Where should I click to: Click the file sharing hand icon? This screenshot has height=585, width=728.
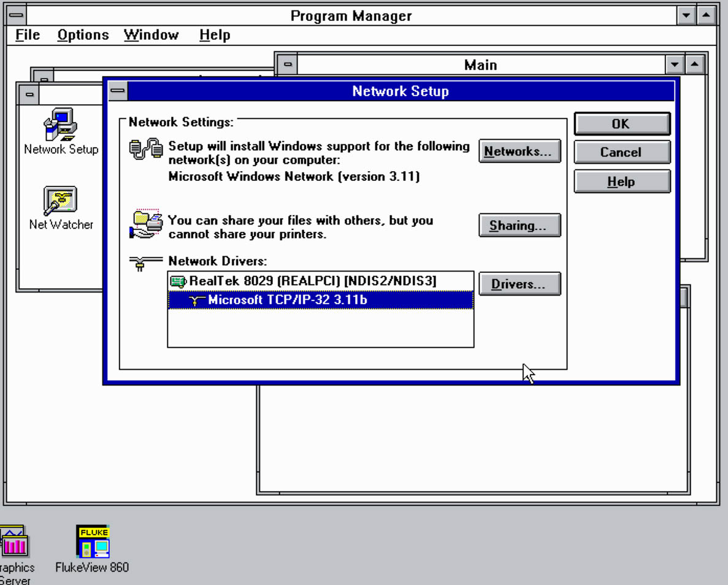(x=146, y=224)
